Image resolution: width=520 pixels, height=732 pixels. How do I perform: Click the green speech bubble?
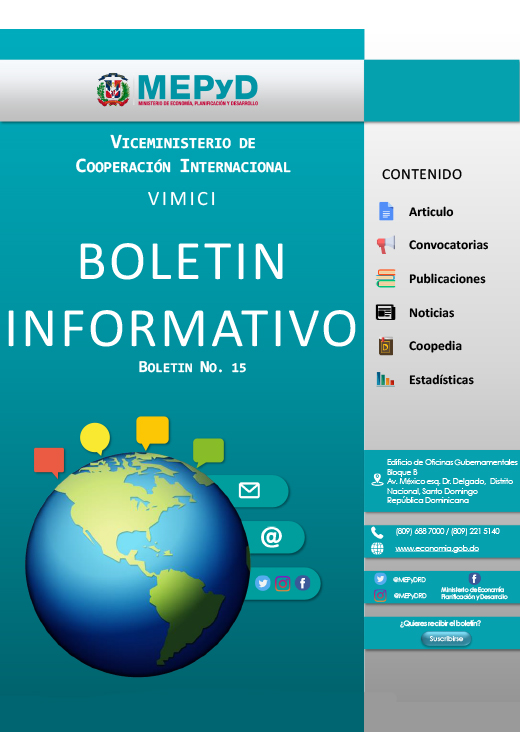[208, 451]
